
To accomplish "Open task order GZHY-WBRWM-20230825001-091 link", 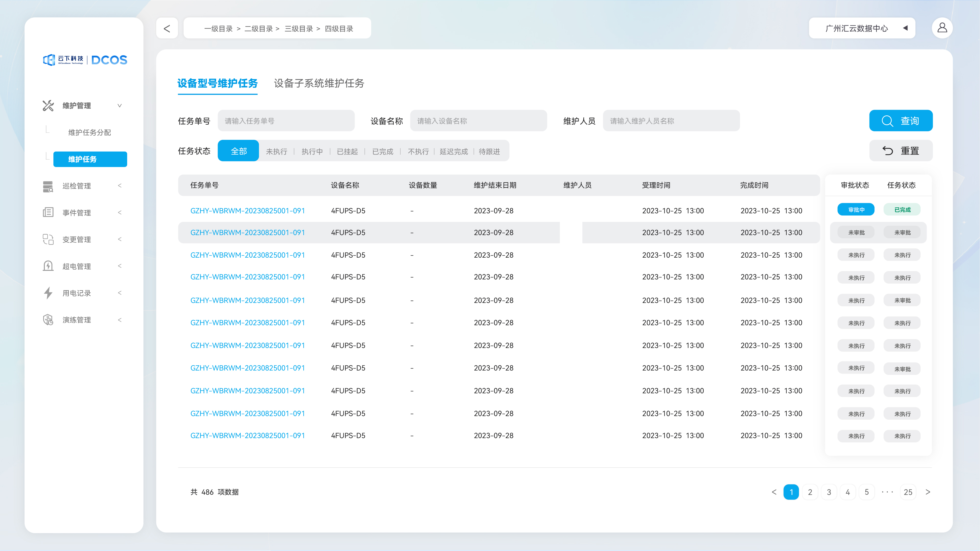I will [x=248, y=211].
